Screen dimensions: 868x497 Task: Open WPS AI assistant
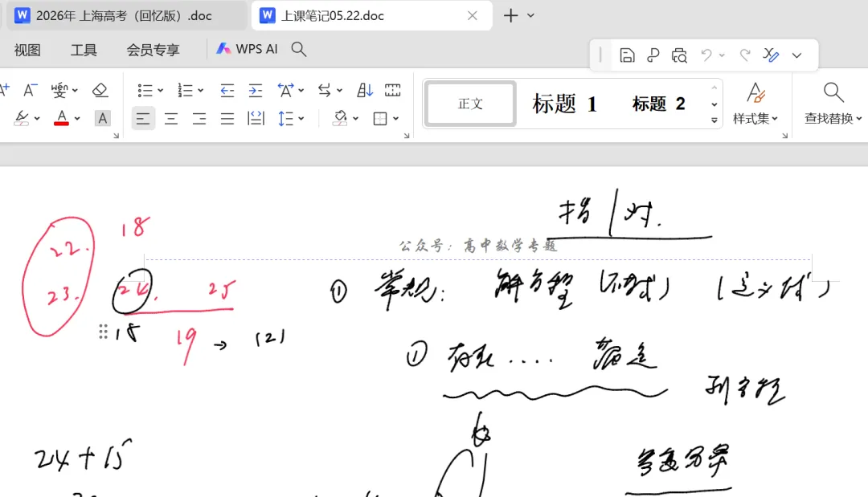247,49
